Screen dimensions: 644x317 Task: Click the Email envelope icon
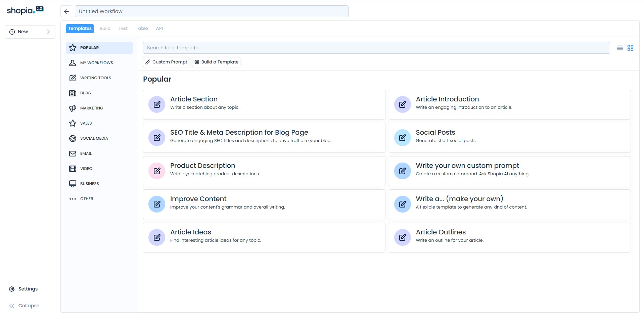point(73,153)
